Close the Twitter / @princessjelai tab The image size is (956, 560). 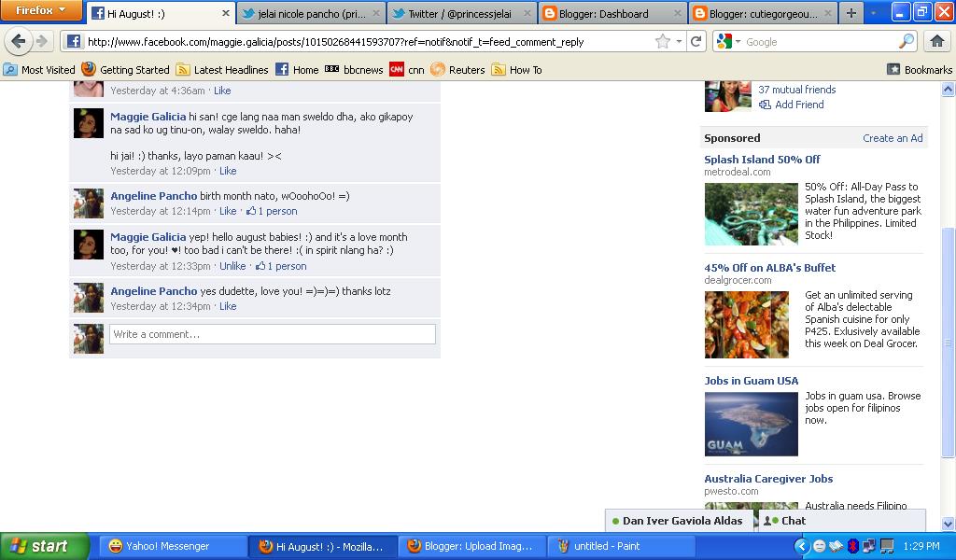point(527,13)
